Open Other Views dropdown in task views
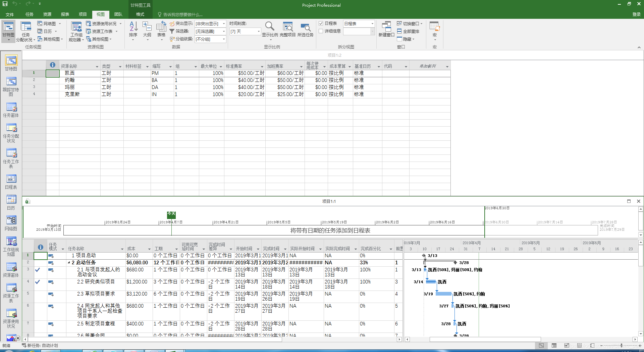Screen dimensions: 644x352 (50, 39)
